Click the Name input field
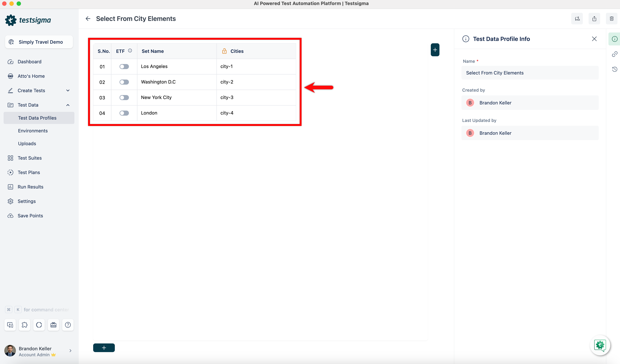 530,73
